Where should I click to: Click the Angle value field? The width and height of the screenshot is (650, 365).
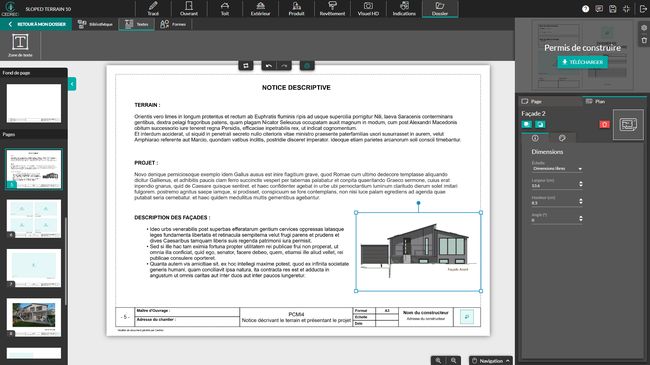[x=554, y=221]
